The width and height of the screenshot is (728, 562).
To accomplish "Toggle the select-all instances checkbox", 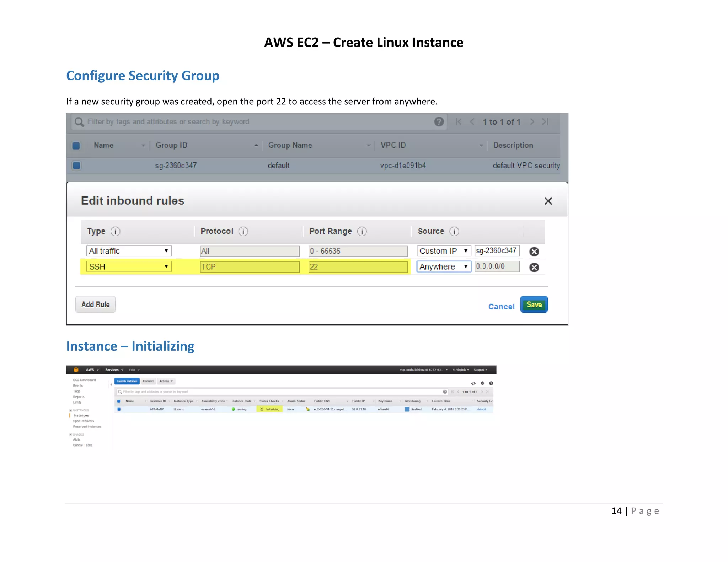I will tap(119, 401).
